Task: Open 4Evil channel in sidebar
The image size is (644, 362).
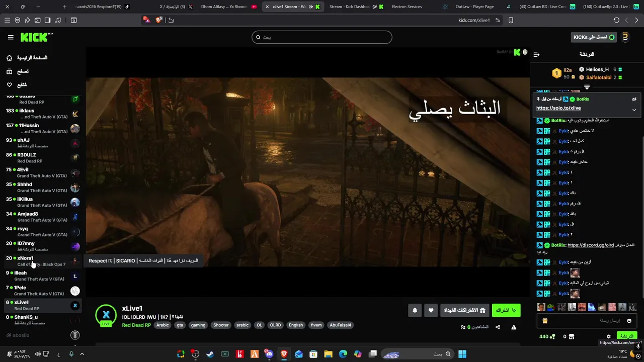Action: [x=42, y=172]
